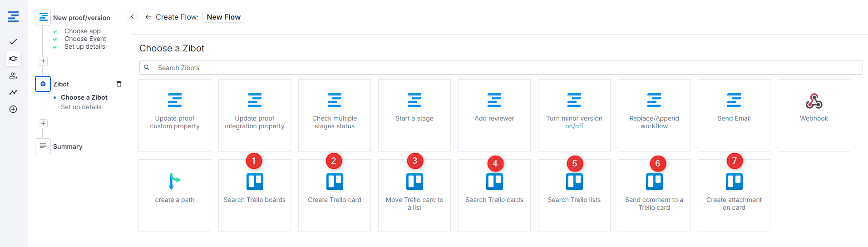Viewport: 868px width, 247px height.
Task: Open the Summary step
Action: 67,146
